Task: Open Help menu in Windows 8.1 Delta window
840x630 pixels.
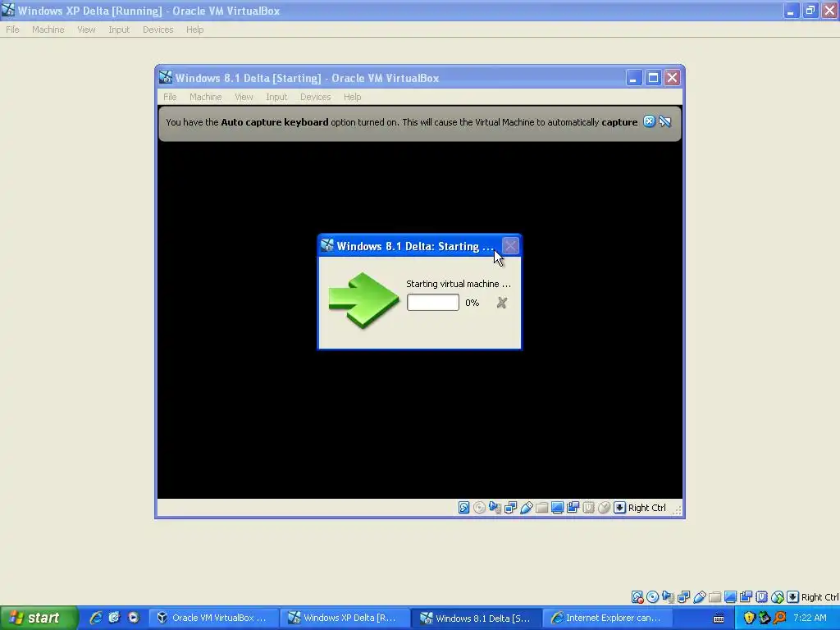Action: coord(352,97)
